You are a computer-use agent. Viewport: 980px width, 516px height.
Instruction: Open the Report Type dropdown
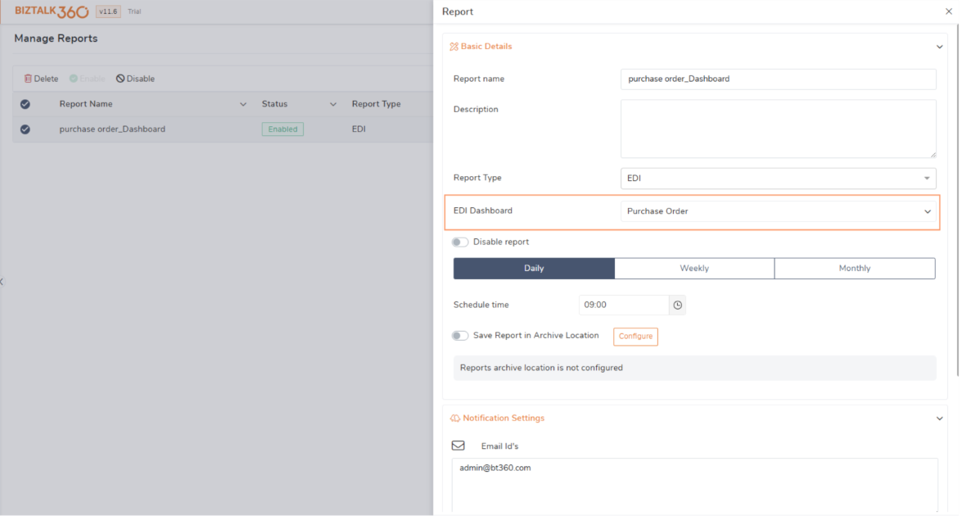(x=778, y=178)
